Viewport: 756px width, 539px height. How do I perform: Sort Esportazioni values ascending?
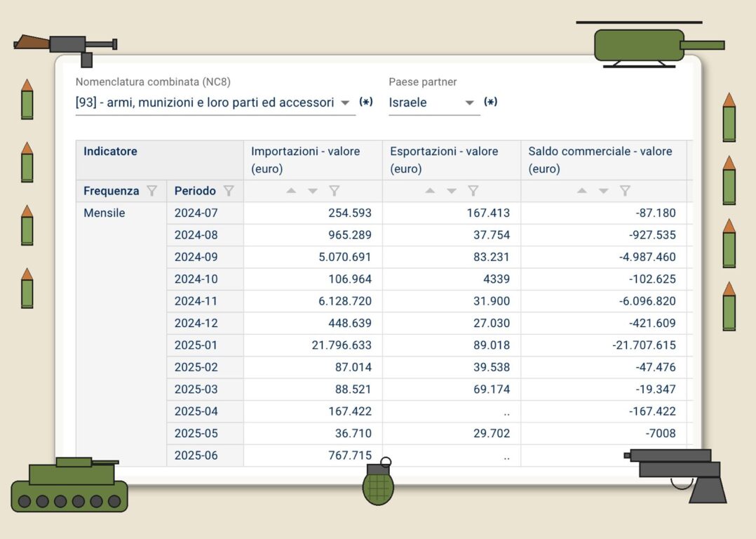[430, 191]
